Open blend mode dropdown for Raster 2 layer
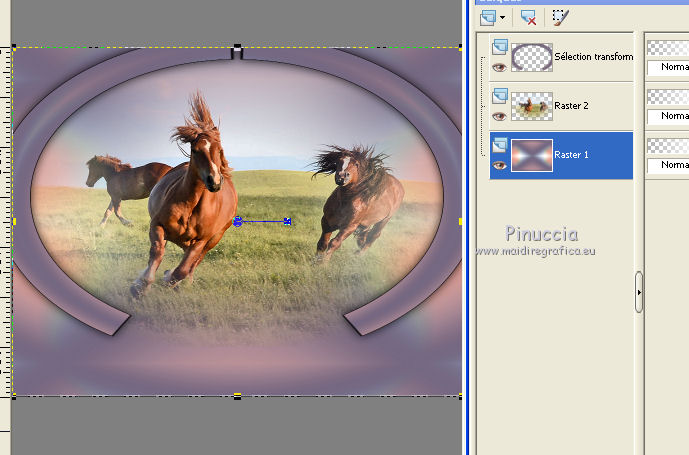Image resolution: width=689 pixels, height=455 pixels. [668, 116]
